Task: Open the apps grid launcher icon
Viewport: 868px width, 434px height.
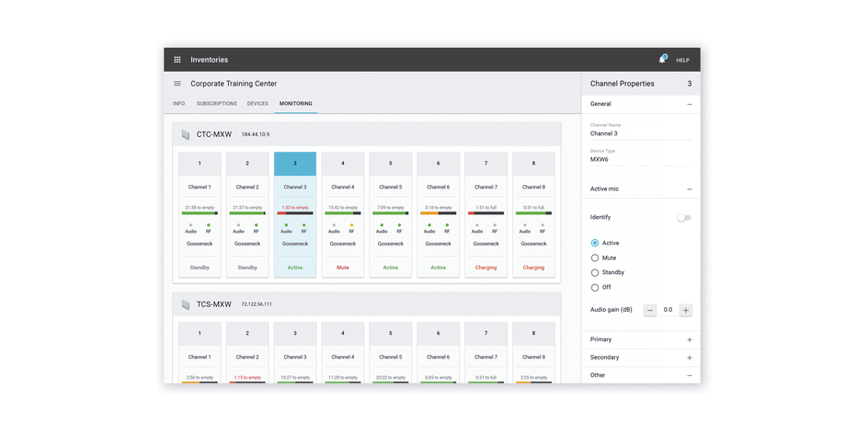Action: [177, 60]
